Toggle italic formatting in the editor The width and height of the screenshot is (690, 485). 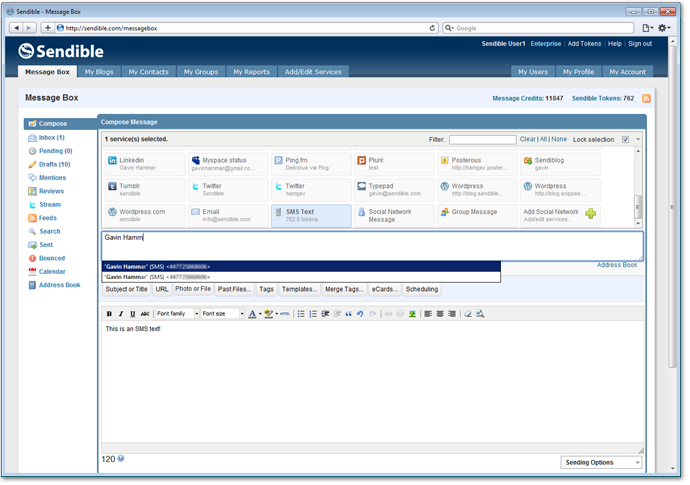[121, 315]
